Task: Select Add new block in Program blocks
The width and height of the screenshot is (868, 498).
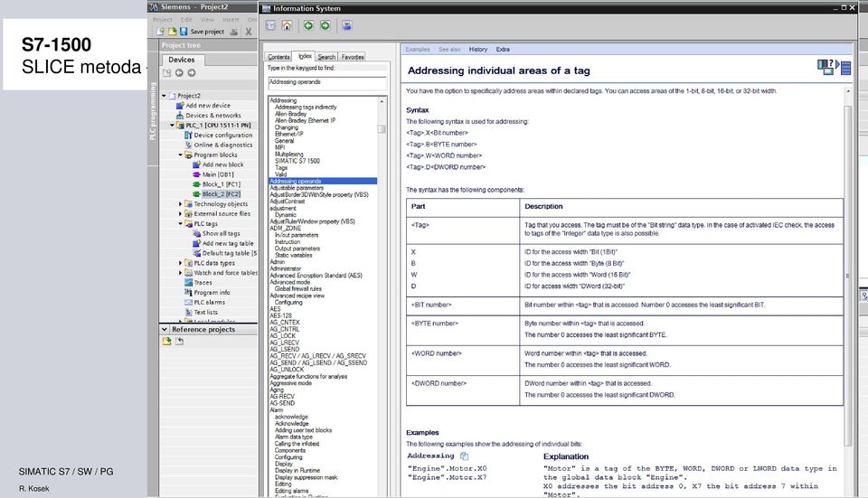Action: tap(222, 164)
